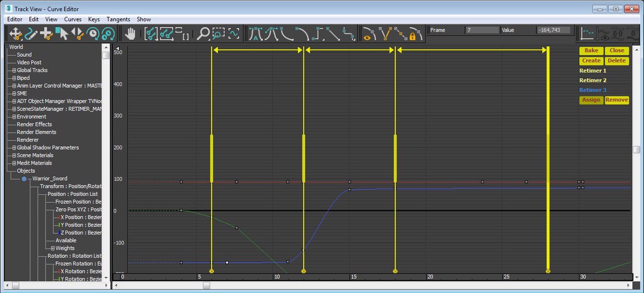Select the Draw Curves pencil tool
Viewport: 644px width, 293px height.
pos(31,34)
